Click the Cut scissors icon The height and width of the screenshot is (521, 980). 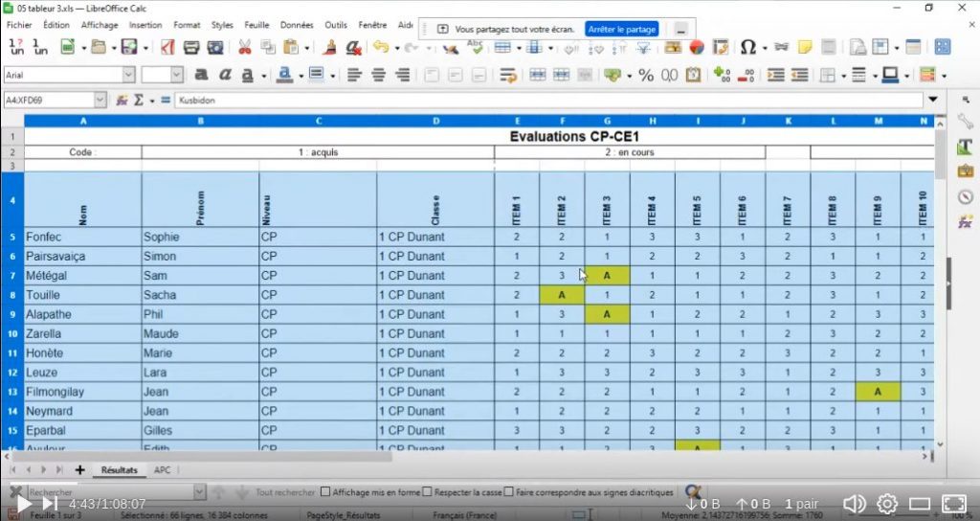point(245,48)
